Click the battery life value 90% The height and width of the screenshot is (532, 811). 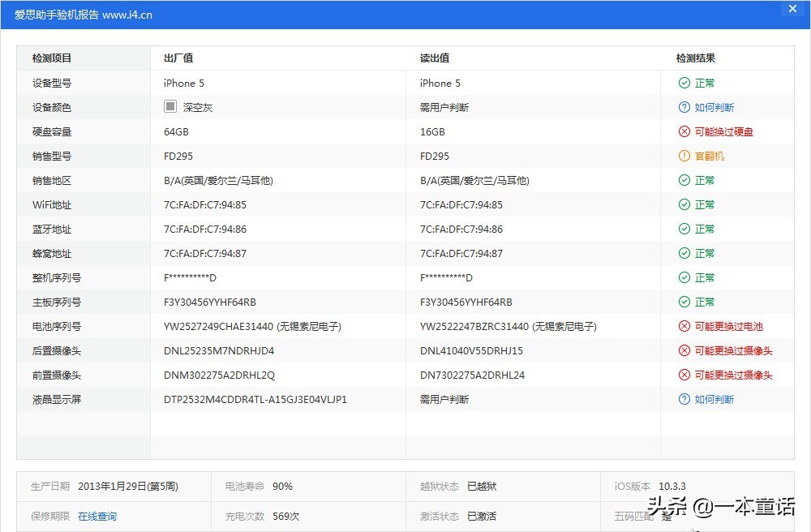(x=282, y=486)
